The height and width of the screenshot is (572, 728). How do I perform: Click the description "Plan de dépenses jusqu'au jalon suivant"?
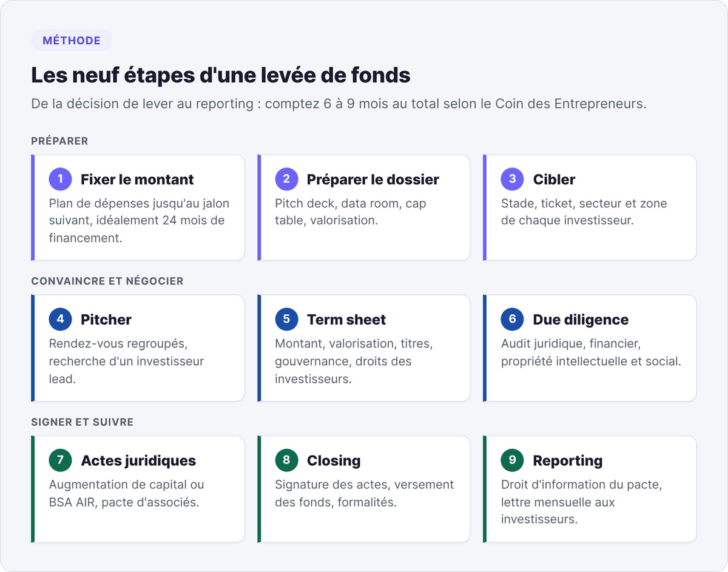click(x=140, y=221)
